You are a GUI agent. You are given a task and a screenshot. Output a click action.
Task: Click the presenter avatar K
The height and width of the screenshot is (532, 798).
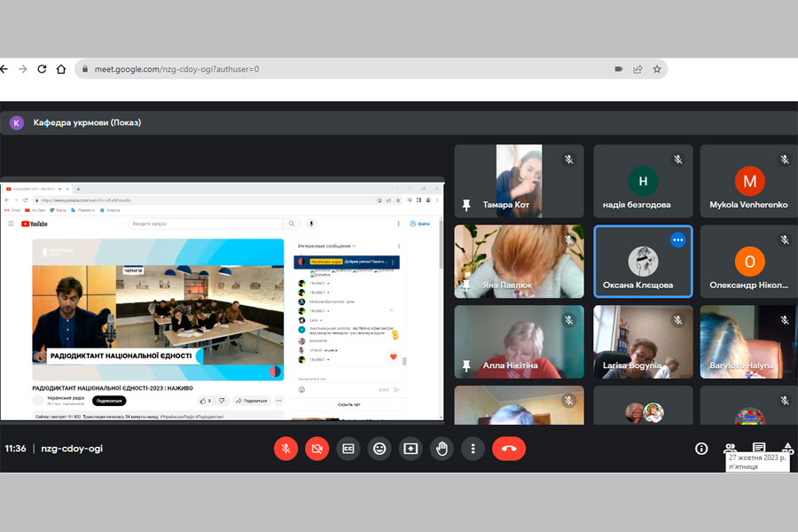(17, 122)
